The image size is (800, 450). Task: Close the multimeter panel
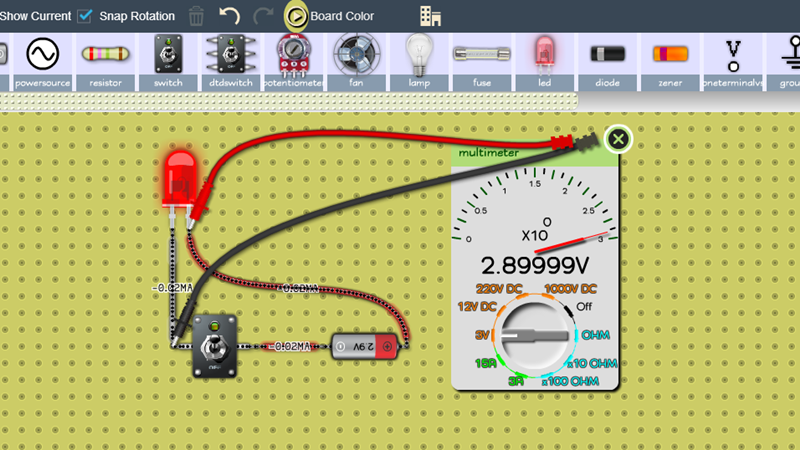[619, 139]
